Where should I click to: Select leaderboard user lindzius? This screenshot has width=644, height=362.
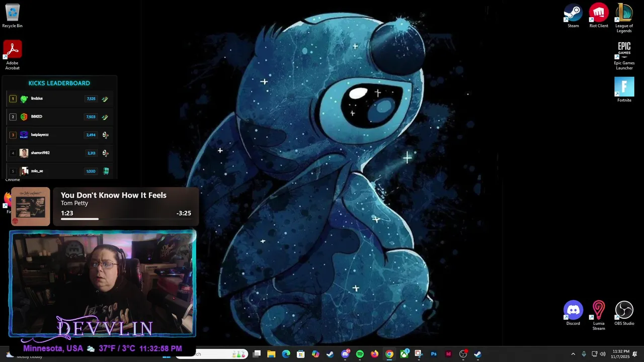tap(37, 99)
